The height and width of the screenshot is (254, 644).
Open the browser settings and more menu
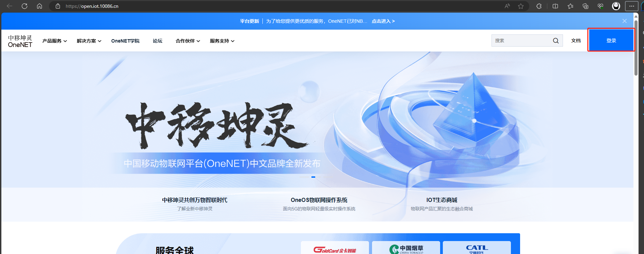click(x=632, y=6)
